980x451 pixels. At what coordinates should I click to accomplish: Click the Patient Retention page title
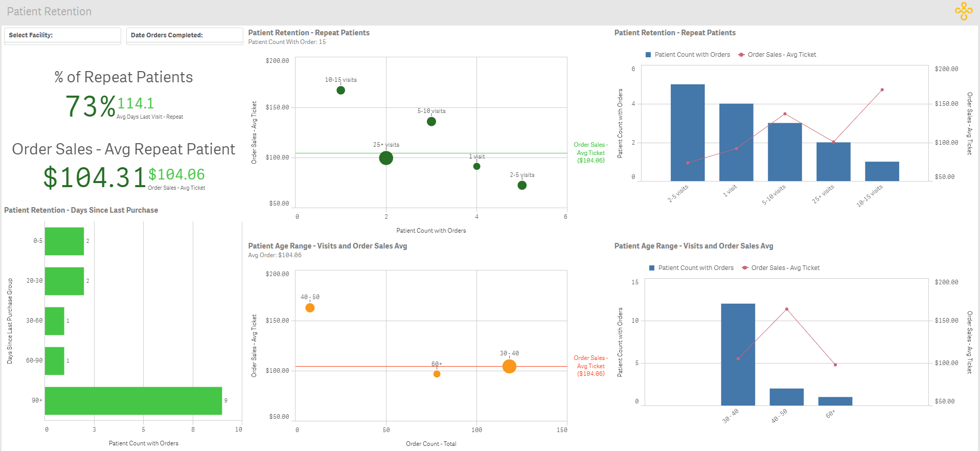pos(49,11)
